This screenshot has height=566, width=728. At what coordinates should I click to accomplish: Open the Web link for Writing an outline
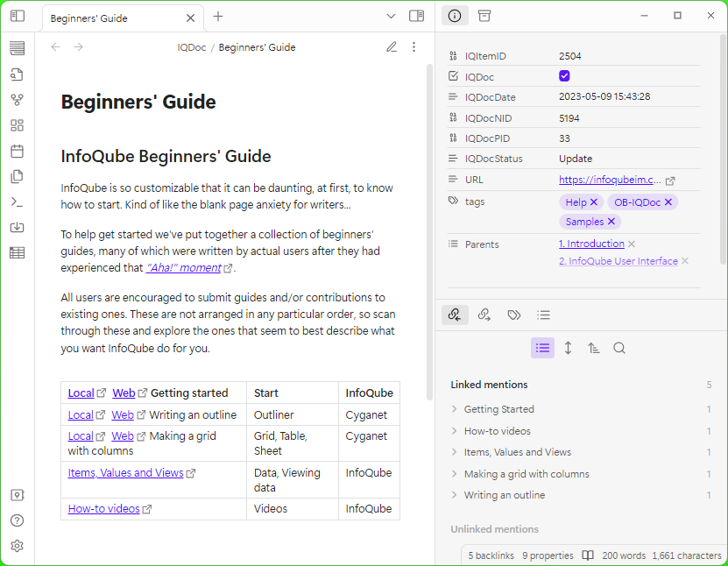click(123, 414)
